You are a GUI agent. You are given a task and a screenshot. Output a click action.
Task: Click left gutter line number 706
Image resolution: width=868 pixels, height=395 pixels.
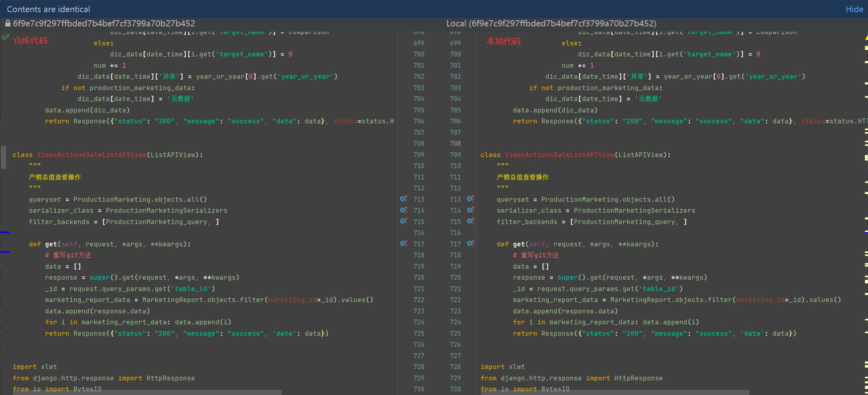tap(419, 121)
